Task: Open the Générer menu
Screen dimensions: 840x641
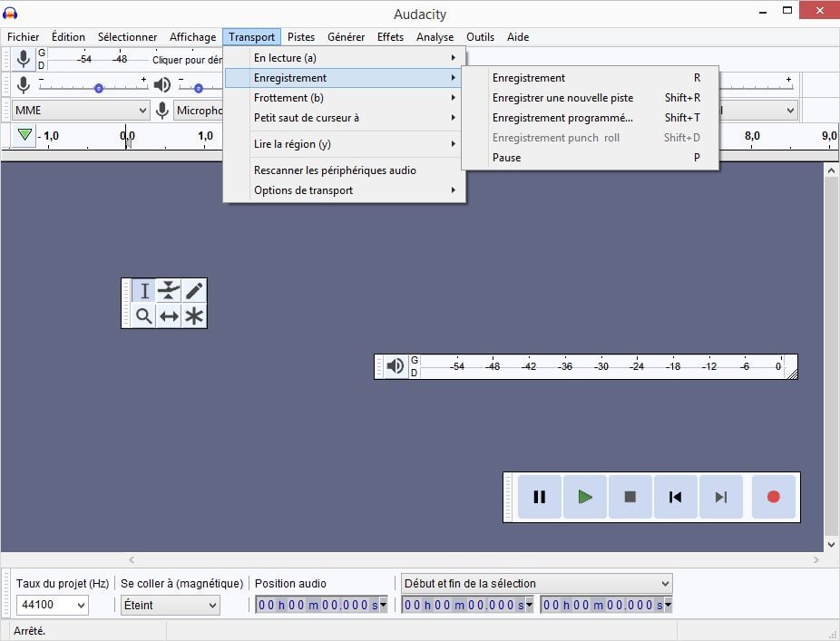Action: pyautogui.click(x=347, y=37)
